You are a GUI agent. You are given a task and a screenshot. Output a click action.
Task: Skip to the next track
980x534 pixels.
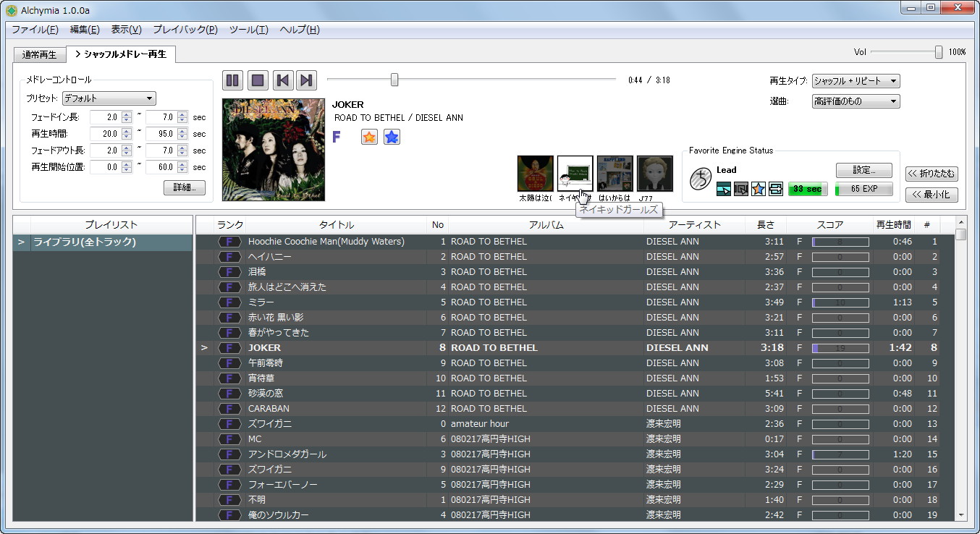point(307,80)
